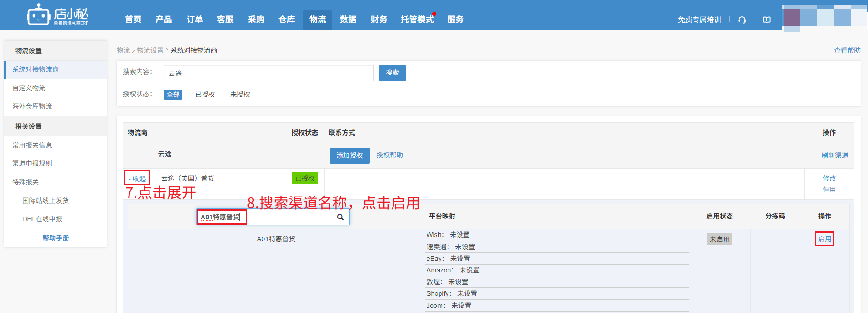
Task: Collapse the 云途（美国）普货 row with 收起
Action: (x=137, y=178)
